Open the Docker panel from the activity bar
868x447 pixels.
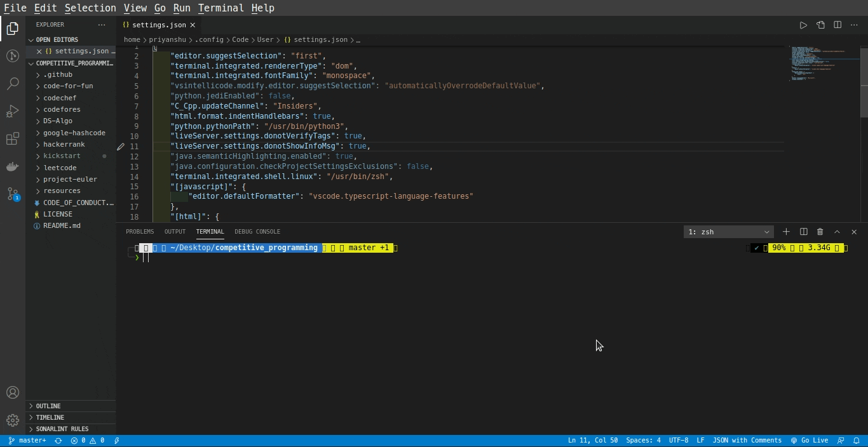coord(13,166)
